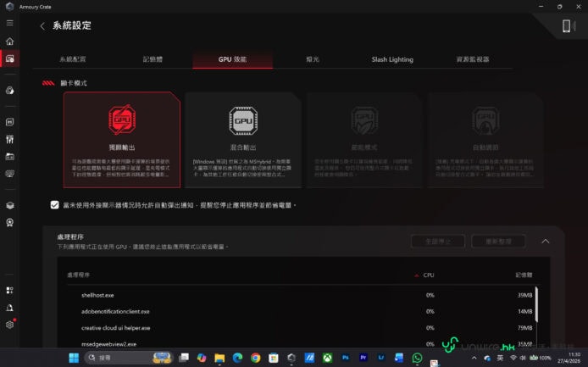The image size is (588, 367).
Task: Open the stacked layers icon in the sidebar
Action: pyautogui.click(x=10, y=205)
